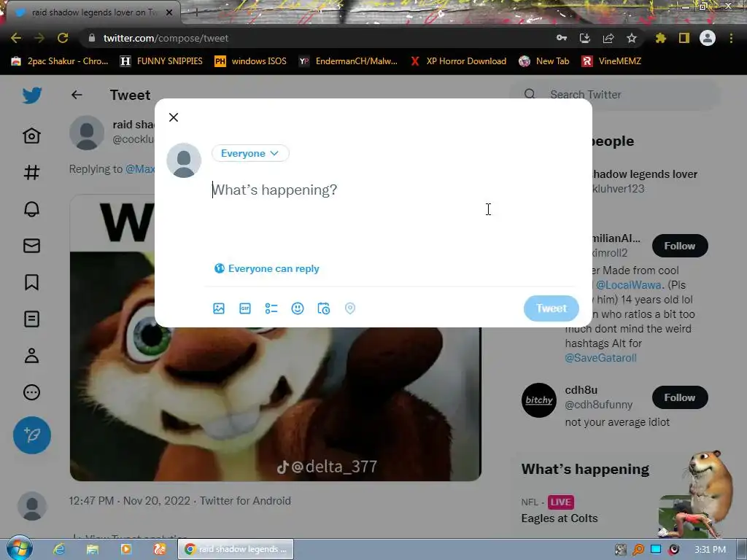Open the Chrome profile avatar
The height and width of the screenshot is (560, 747).
click(x=708, y=38)
